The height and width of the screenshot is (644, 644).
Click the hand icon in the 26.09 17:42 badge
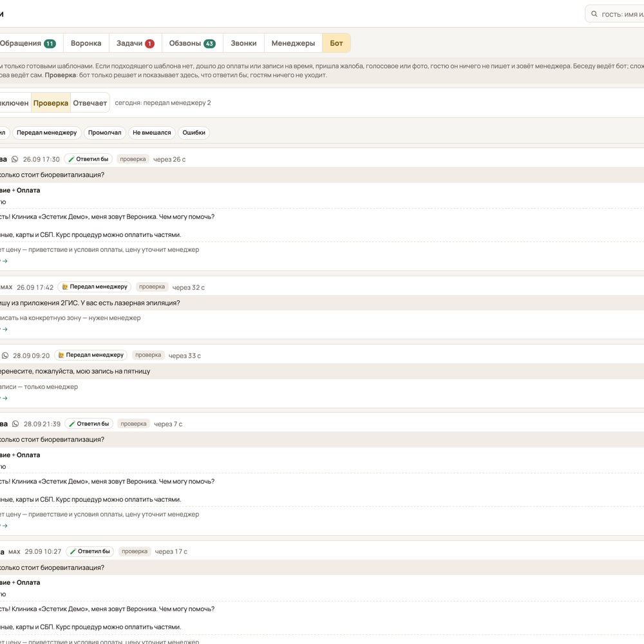pyautogui.click(x=65, y=287)
